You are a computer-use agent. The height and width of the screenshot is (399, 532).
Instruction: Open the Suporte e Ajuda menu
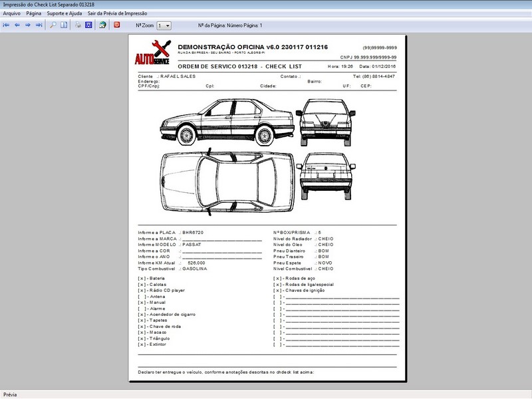click(x=64, y=13)
